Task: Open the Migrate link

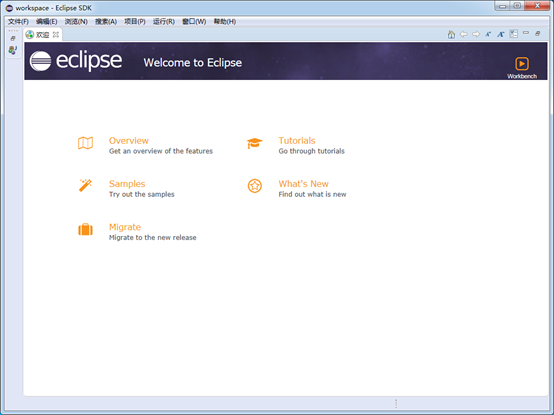Action: [125, 227]
